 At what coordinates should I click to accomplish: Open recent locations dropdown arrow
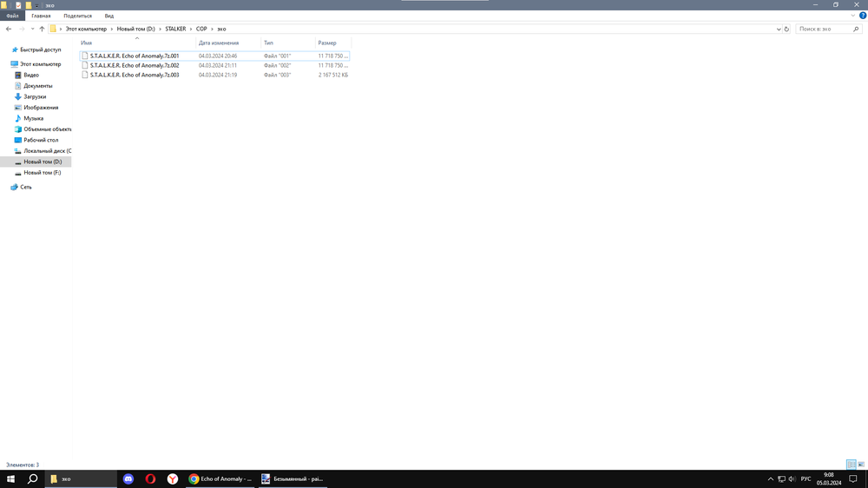tap(33, 29)
